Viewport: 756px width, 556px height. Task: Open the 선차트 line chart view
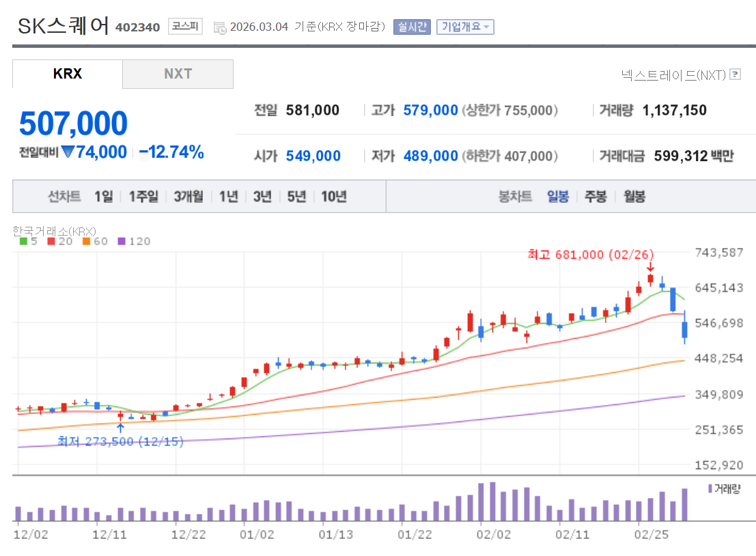66,195
